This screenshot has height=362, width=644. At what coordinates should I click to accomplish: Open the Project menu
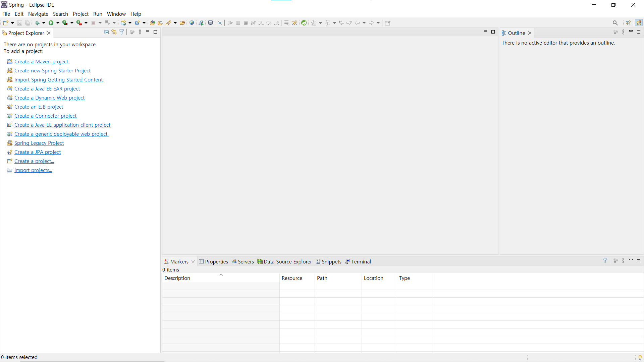coord(80,14)
